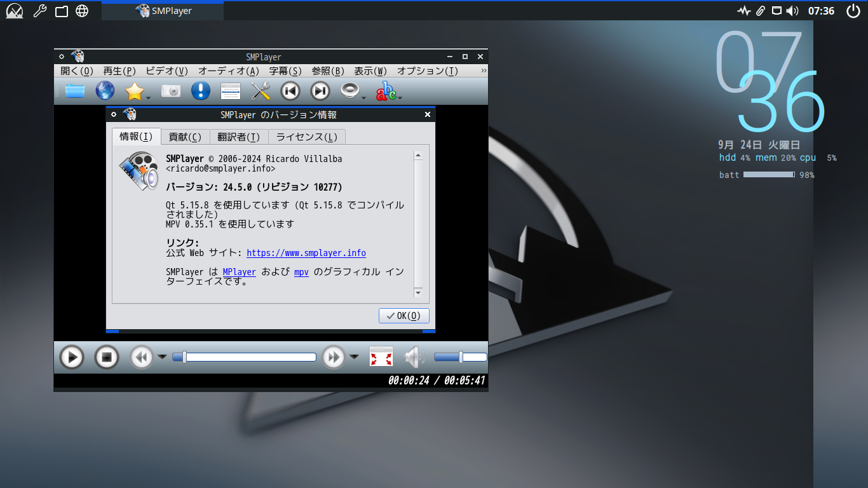Click the globe Open URL toolbar icon
This screenshot has width=868, height=488.
click(x=105, y=91)
